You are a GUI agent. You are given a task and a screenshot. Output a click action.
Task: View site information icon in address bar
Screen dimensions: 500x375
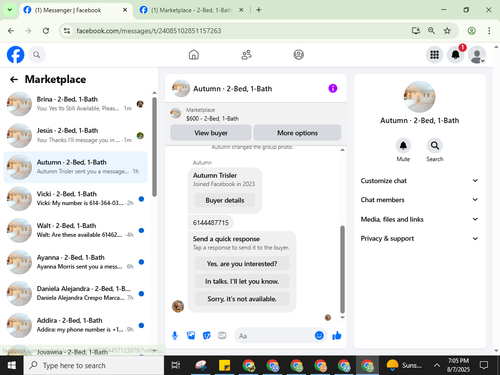(67, 31)
